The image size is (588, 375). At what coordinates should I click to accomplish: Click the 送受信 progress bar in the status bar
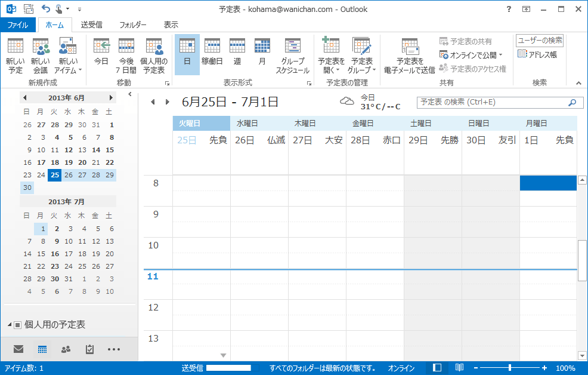[x=233, y=368]
